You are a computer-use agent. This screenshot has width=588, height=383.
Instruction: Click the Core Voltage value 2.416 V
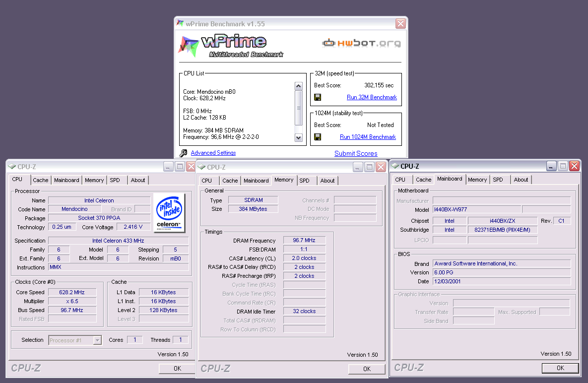pyautogui.click(x=133, y=227)
